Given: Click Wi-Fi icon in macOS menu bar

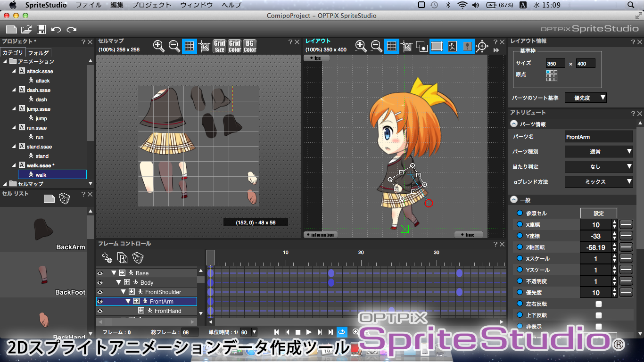Looking at the screenshot, I should [x=462, y=5].
